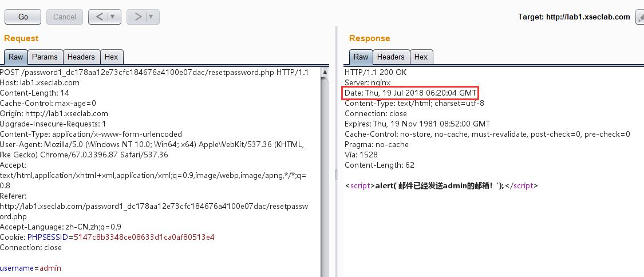Click the Referer header line

(x=153, y=206)
